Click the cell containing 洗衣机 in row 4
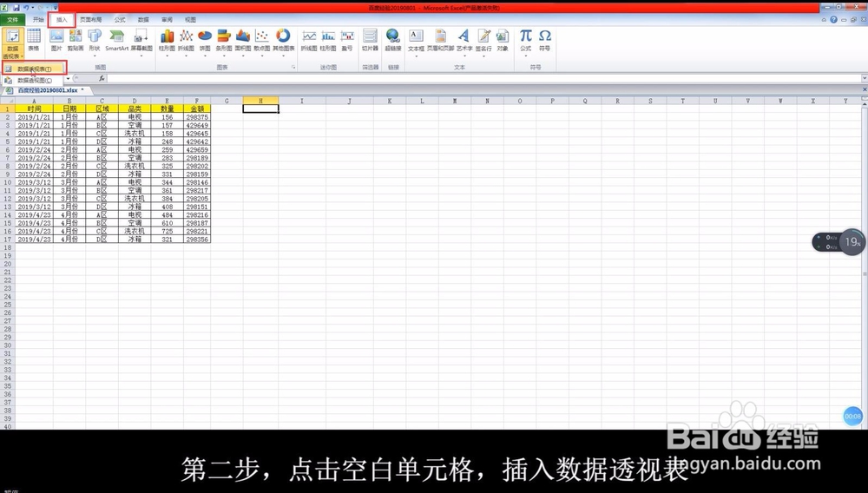The height and width of the screenshot is (493, 868). point(135,134)
